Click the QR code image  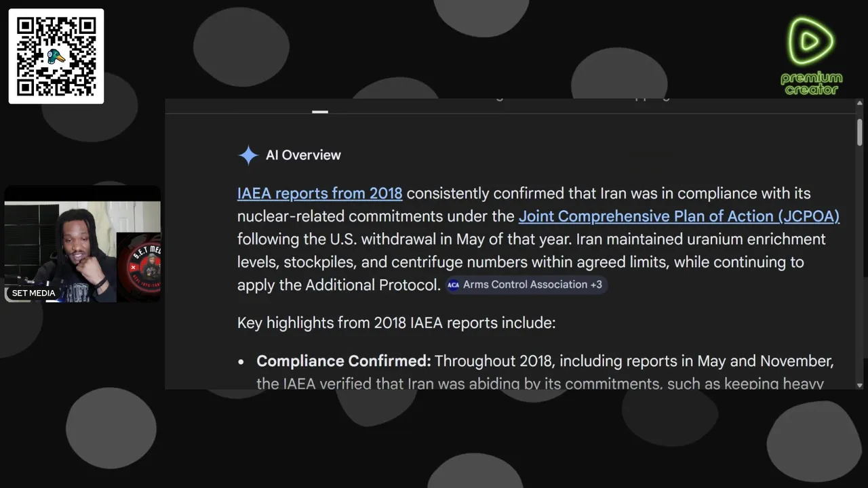(56, 56)
